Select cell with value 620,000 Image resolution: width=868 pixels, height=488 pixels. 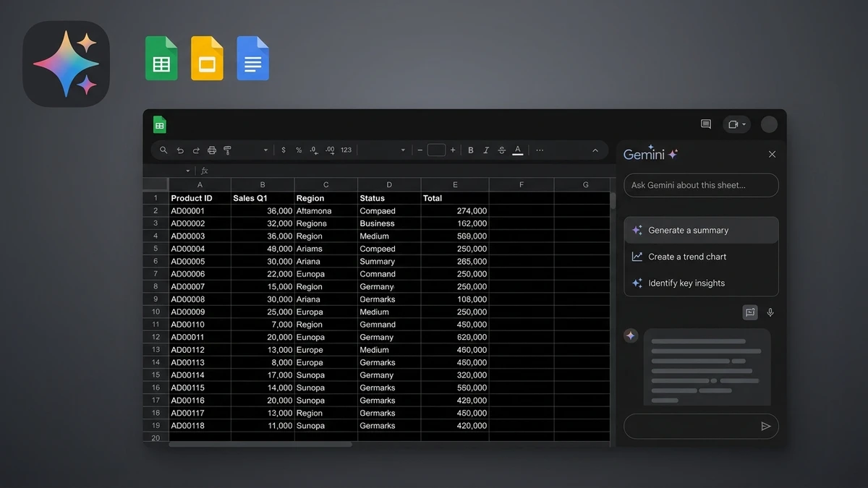455,338
